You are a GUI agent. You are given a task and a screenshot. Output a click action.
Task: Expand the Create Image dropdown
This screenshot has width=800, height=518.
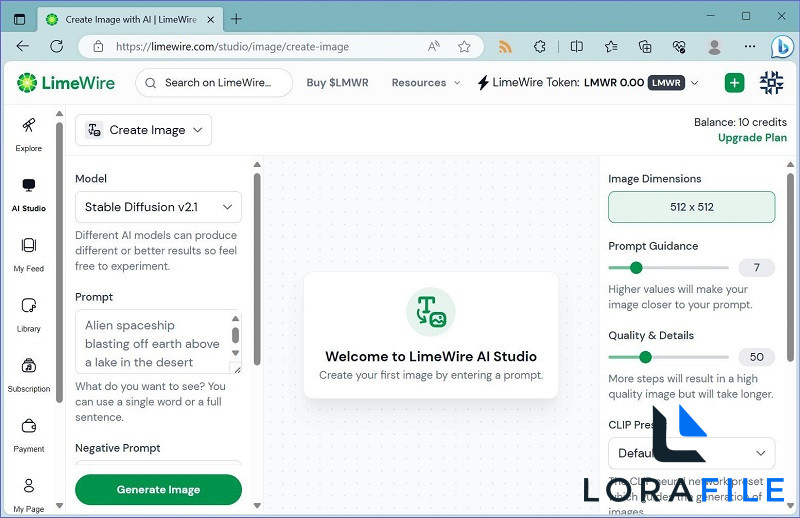(143, 130)
